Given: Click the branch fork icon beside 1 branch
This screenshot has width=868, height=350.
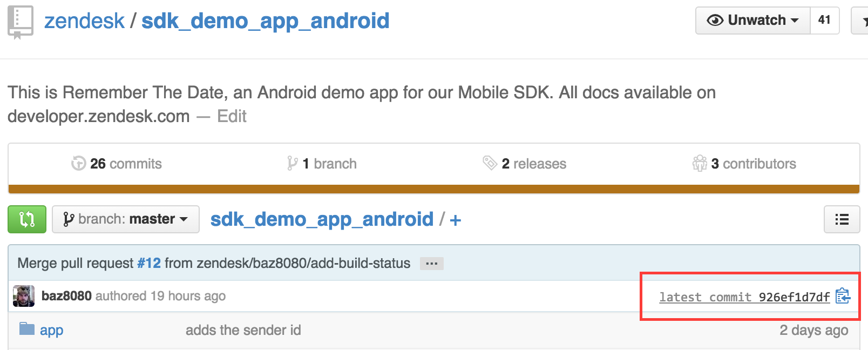Looking at the screenshot, I should [293, 163].
